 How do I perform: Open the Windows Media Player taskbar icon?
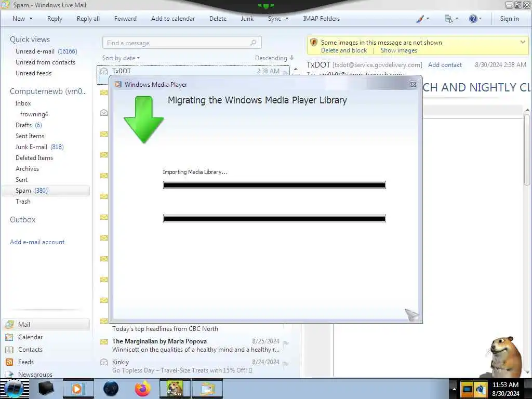click(x=78, y=389)
